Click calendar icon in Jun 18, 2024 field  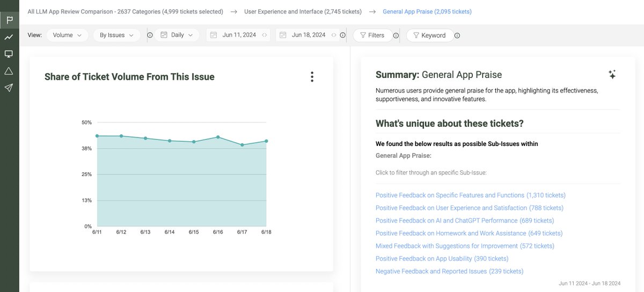tap(283, 35)
